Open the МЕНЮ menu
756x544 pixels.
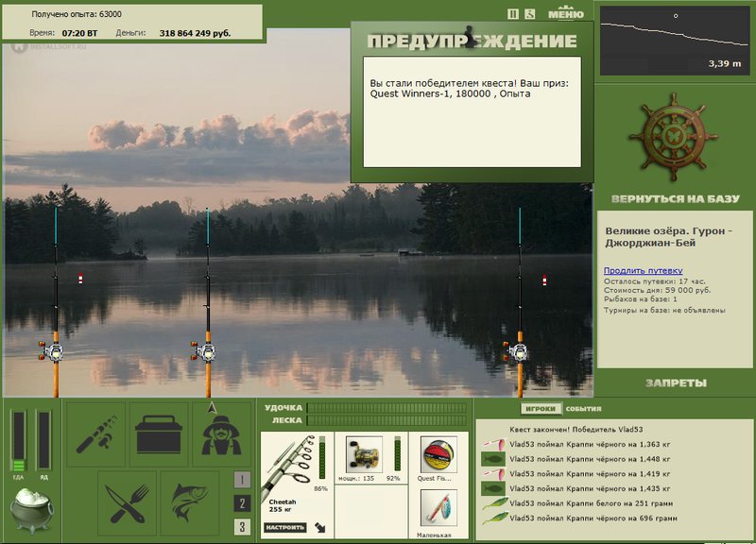click(565, 13)
